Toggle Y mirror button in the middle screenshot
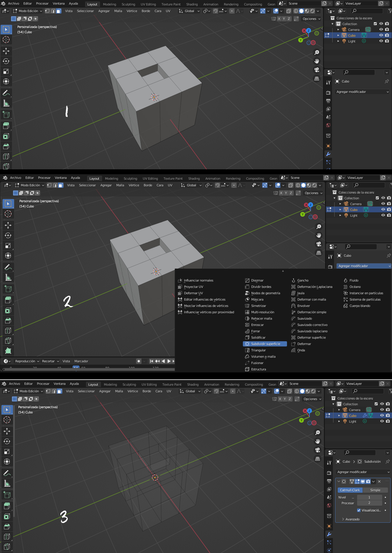The height and width of the screenshot is (553, 392). coord(286,193)
